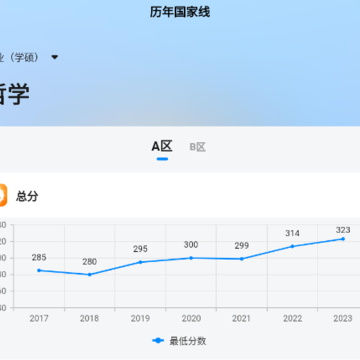Select the 2017 data point 285
This screenshot has width=360, height=360.
(x=39, y=270)
